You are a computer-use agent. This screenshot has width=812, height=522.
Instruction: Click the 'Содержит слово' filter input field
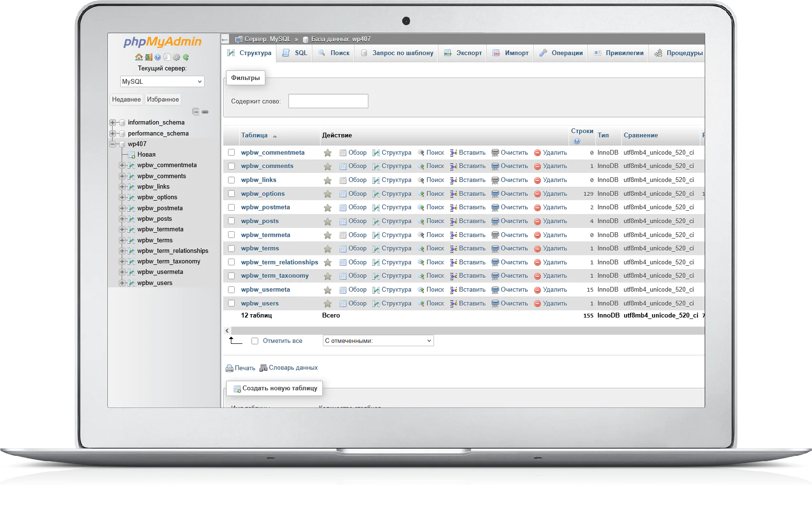328,101
